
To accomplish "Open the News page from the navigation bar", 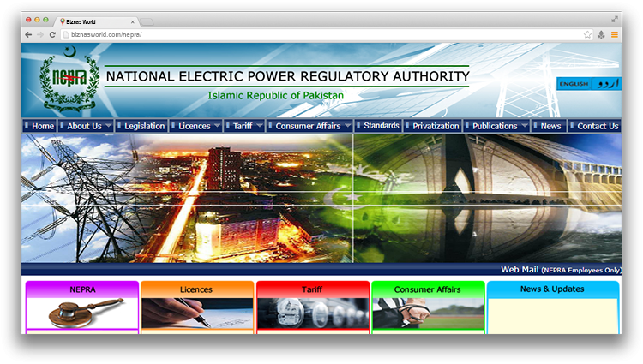I will tap(549, 126).
